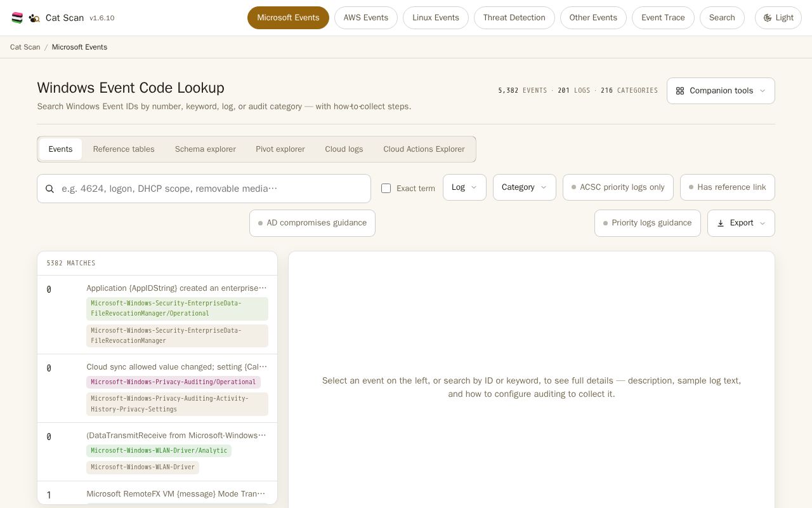Viewport: 812px width, 508px height.
Task: Click the cat paw magnifier icon
Action: 34,18
